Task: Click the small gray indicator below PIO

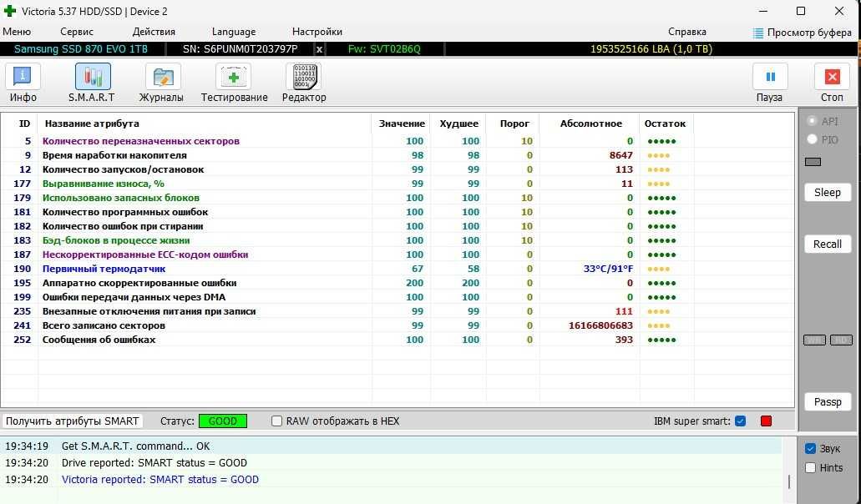Action: coord(813,162)
